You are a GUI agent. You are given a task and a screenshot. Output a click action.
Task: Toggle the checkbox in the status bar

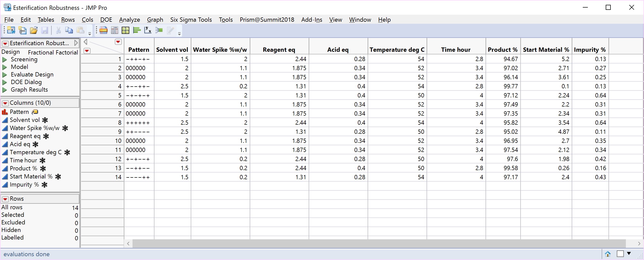click(620, 254)
